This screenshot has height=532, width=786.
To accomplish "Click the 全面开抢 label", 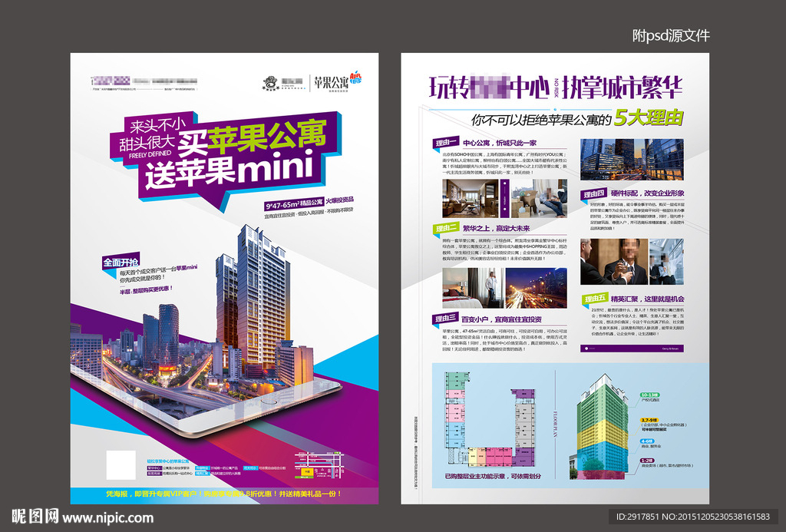I will click(121, 263).
